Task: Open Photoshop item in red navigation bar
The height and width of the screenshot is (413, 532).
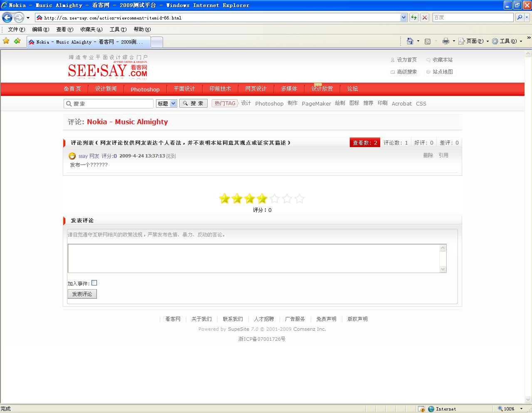Action: pyautogui.click(x=145, y=89)
